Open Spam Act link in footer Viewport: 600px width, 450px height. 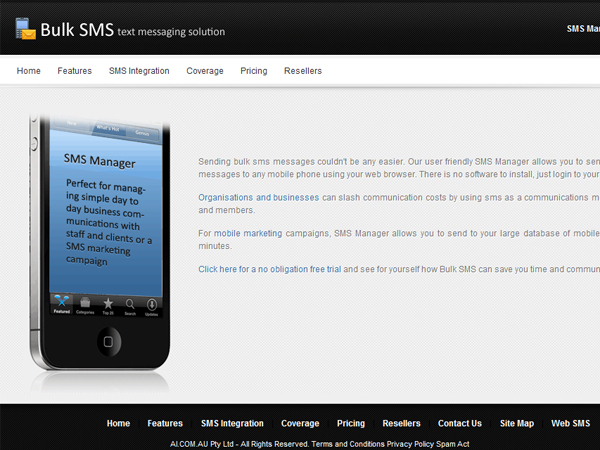point(453,444)
